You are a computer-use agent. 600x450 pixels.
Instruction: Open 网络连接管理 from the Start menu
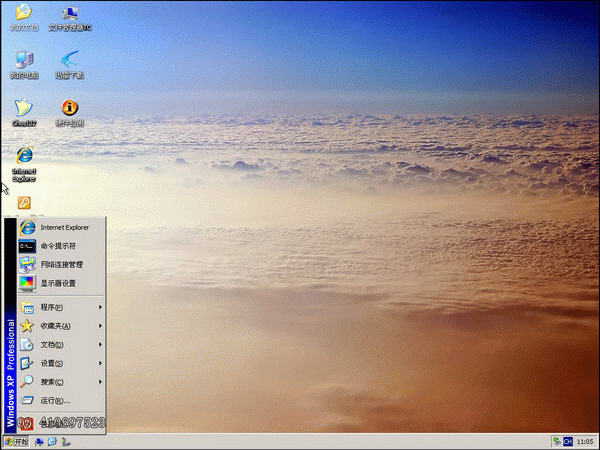[x=61, y=265]
